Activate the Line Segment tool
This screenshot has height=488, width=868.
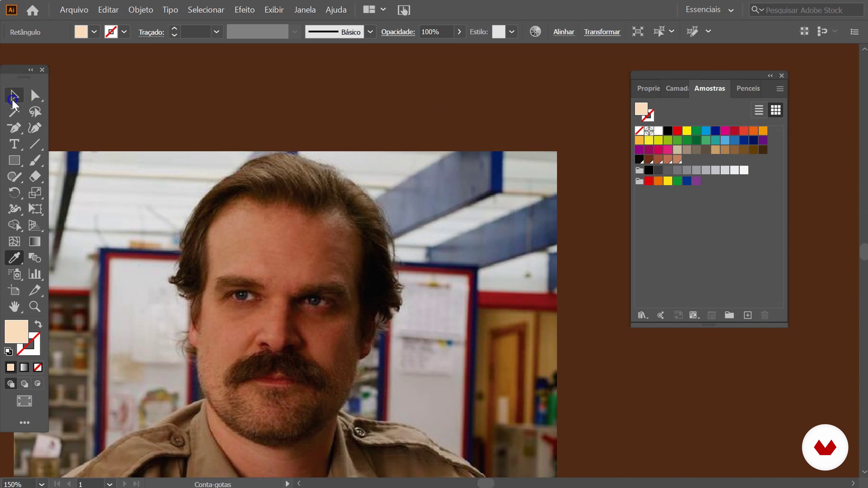coord(35,144)
